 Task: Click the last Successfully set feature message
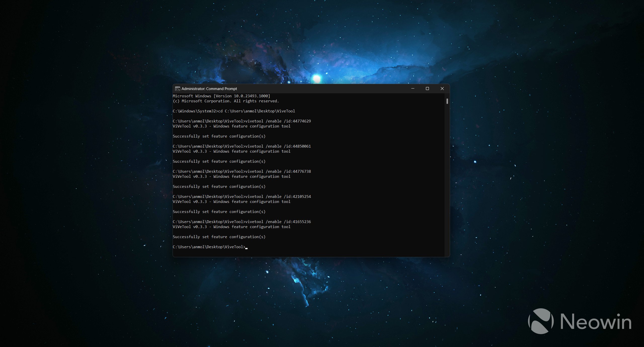click(219, 237)
